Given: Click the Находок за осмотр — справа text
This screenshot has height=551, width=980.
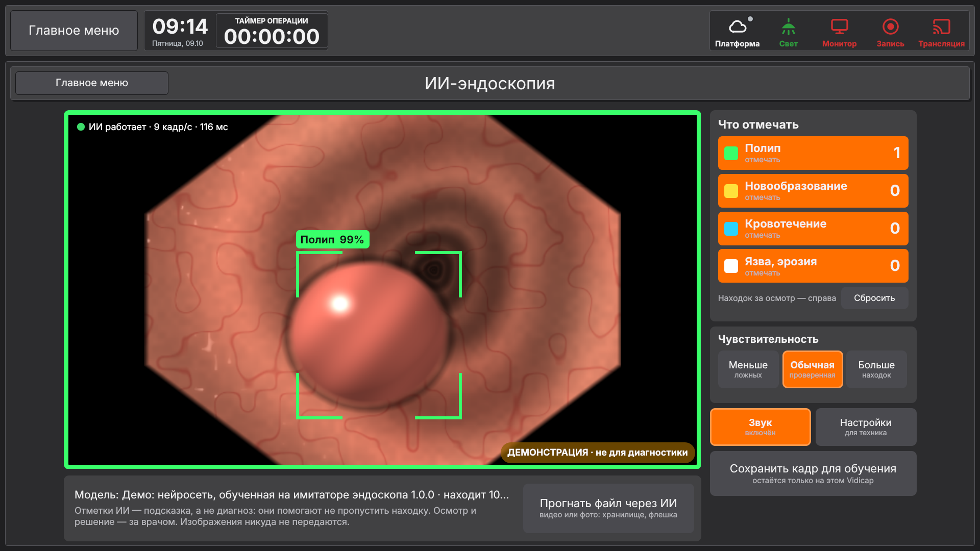Looking at the screenshot, I should 777,298.
